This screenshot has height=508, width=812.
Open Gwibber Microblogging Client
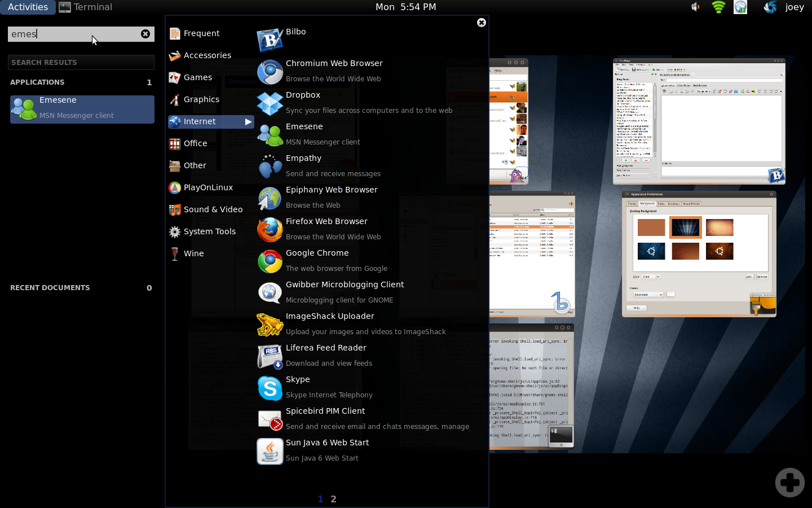click(345, 284)
